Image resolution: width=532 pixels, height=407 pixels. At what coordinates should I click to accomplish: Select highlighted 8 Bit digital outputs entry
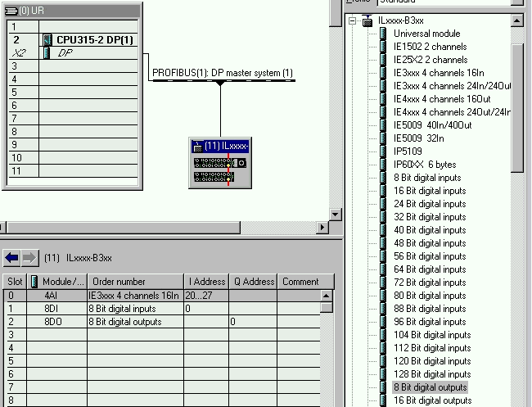[x=431, y=387]
